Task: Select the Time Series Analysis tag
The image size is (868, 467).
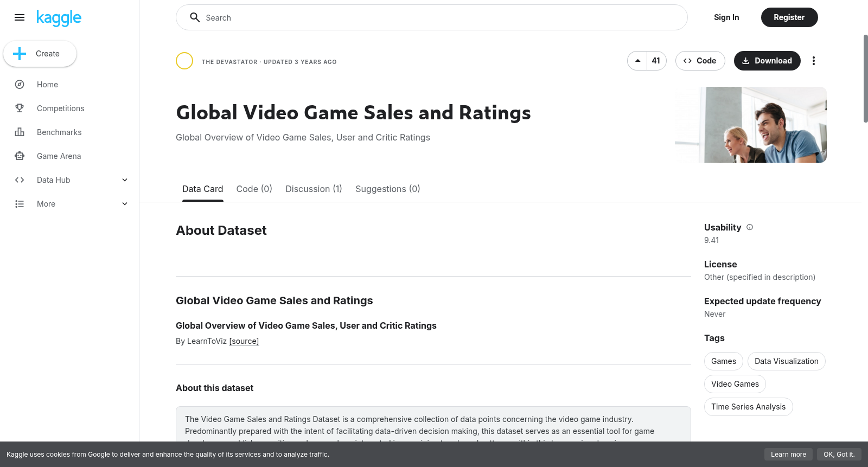Action: tap(748, 407)
